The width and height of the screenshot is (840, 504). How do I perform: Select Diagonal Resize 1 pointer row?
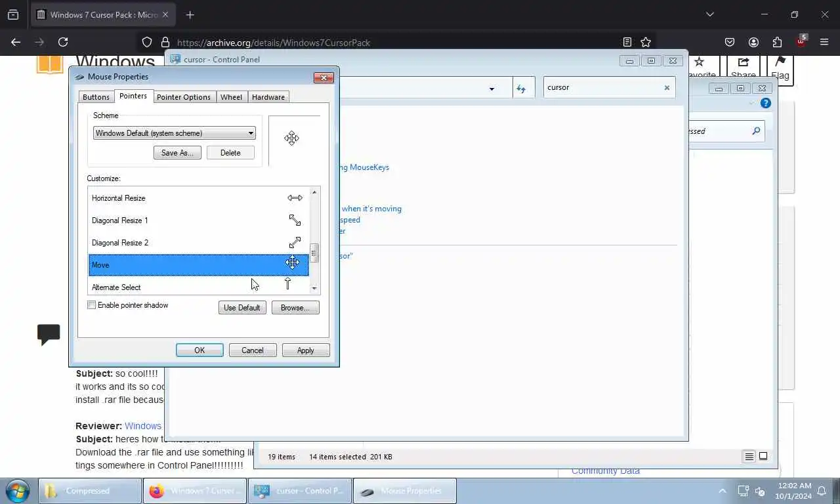(198, 220)
